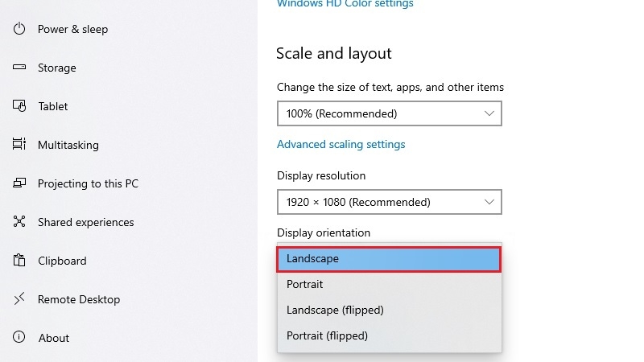644x362 pixels.
Task: Pick Landscape (flipped) orientation
Action: coord(389,310)
